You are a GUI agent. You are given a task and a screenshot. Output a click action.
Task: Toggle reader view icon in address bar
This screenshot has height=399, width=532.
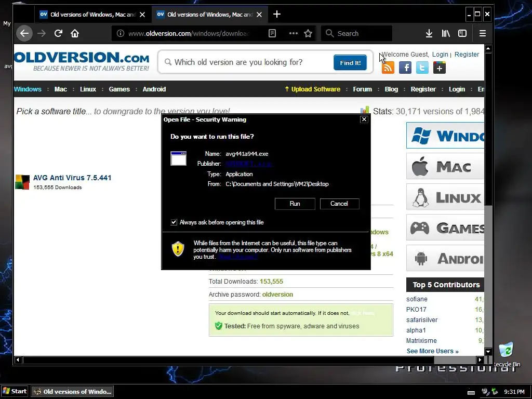(x=272, y=33)
